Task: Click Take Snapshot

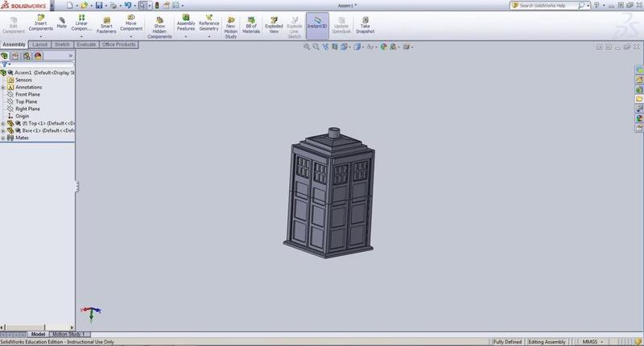Action: (365, 25)
